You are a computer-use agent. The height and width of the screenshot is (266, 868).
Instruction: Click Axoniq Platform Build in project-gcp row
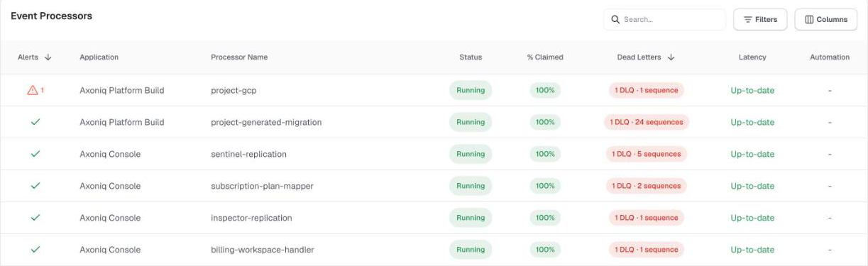click(122, 90)
